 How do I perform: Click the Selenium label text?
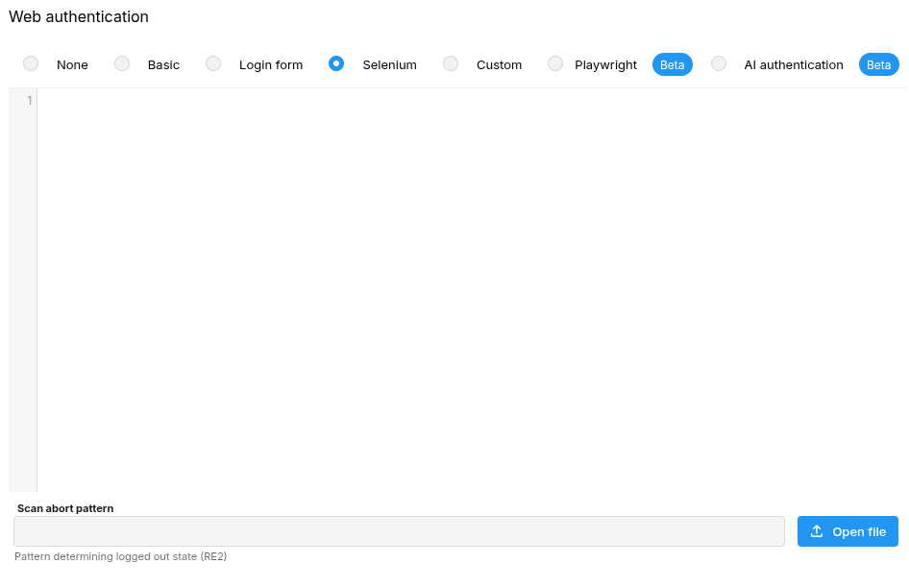(x=389, y=65)
